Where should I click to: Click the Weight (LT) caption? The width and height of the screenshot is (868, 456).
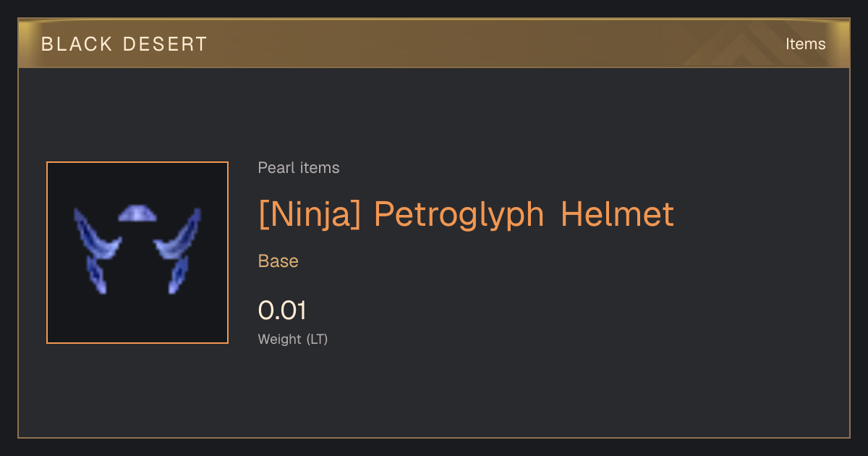(x=293, y=339)
